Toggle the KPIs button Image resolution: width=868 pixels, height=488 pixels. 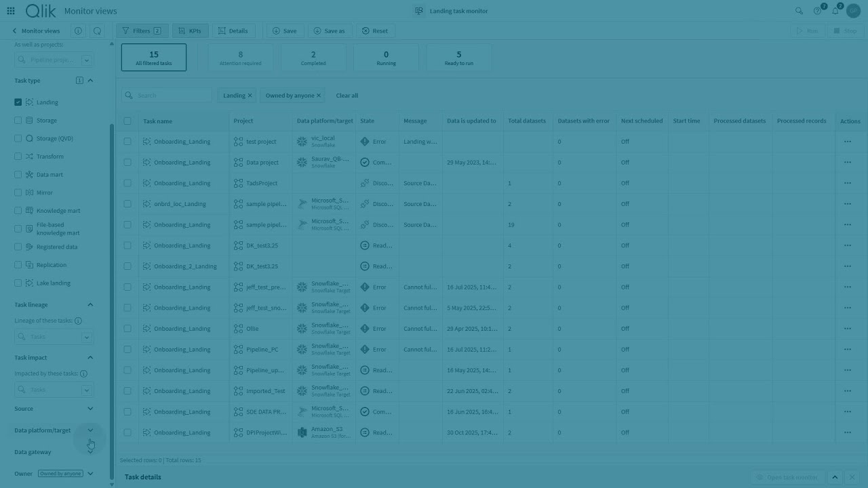click(x=190, y=30)
